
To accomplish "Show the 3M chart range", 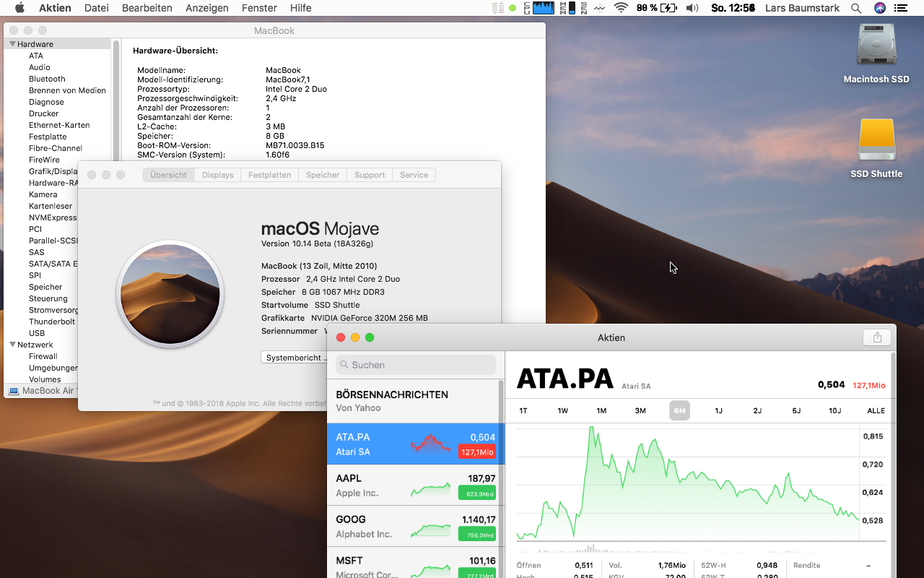I will tap(640, 410).
